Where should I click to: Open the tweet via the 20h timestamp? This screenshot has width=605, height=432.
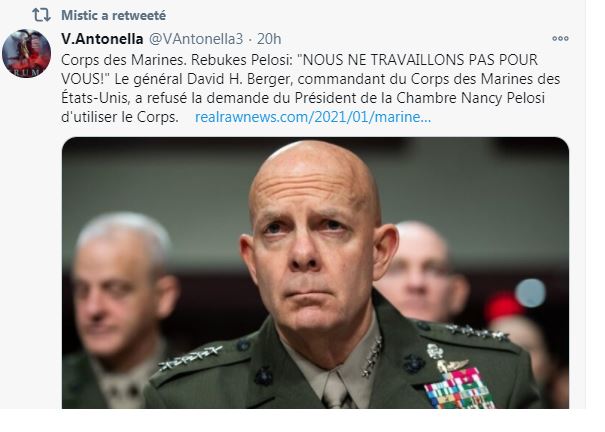269,39
